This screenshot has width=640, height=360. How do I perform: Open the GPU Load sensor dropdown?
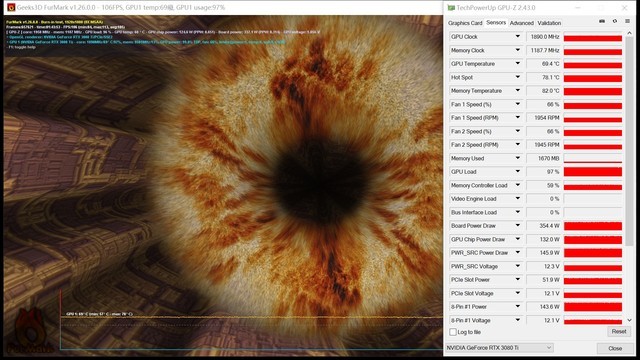click(518, 171)
